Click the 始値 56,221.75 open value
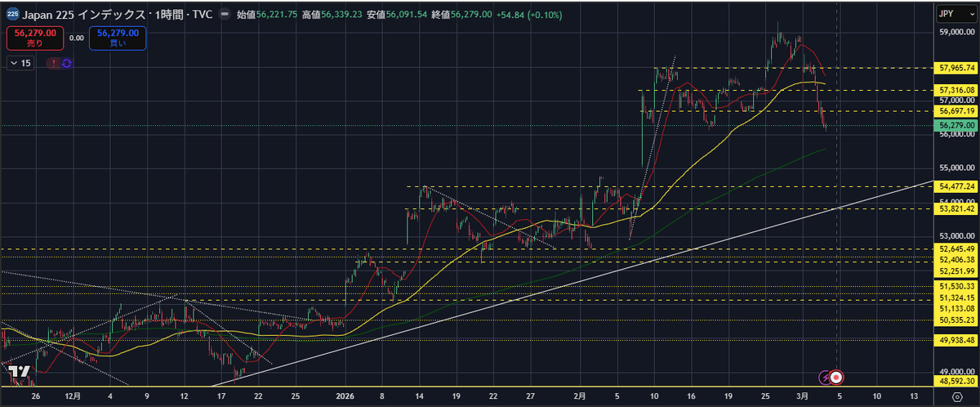This screenshot has height=407, width=980. click(265, 14)
